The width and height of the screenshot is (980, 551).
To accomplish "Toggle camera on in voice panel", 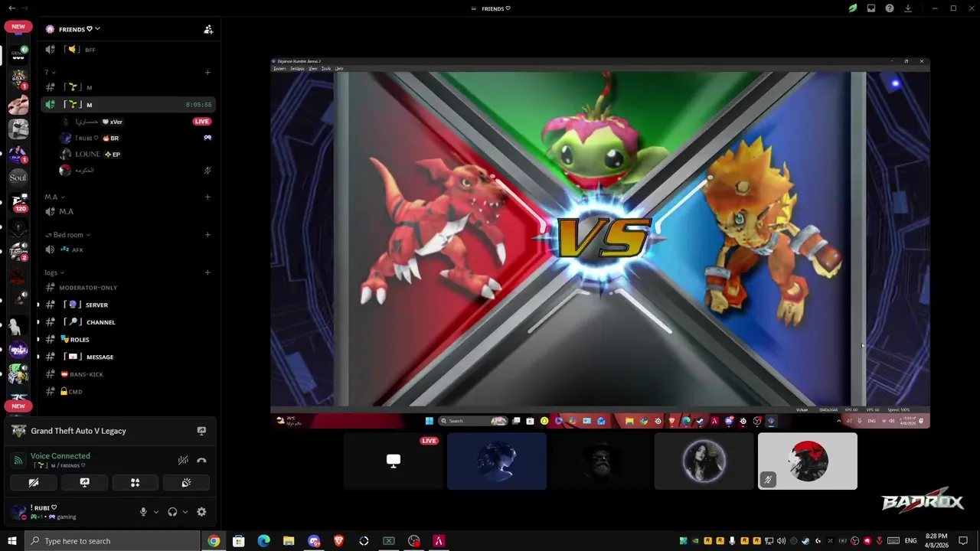I will 34,483.
